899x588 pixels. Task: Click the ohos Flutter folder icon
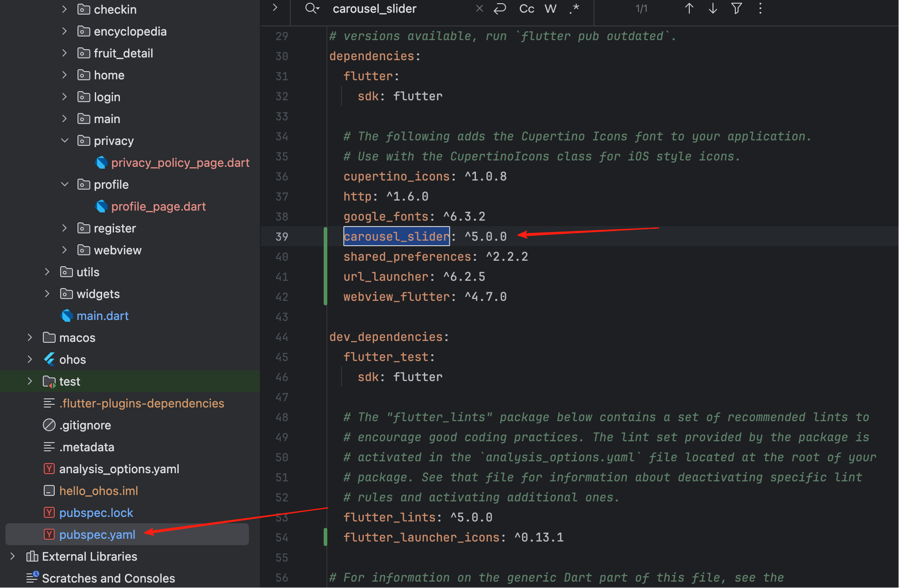point(49,360)
